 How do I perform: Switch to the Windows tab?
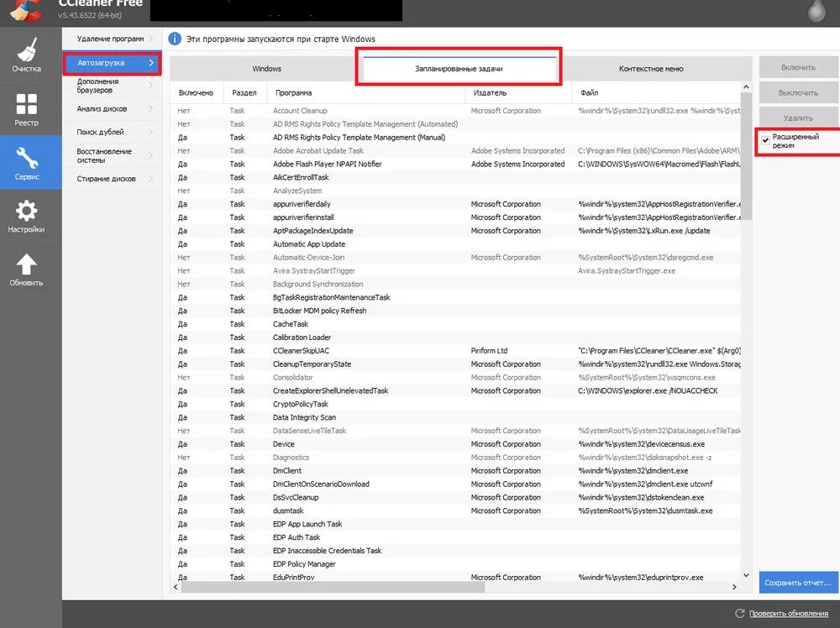point(266,69)
